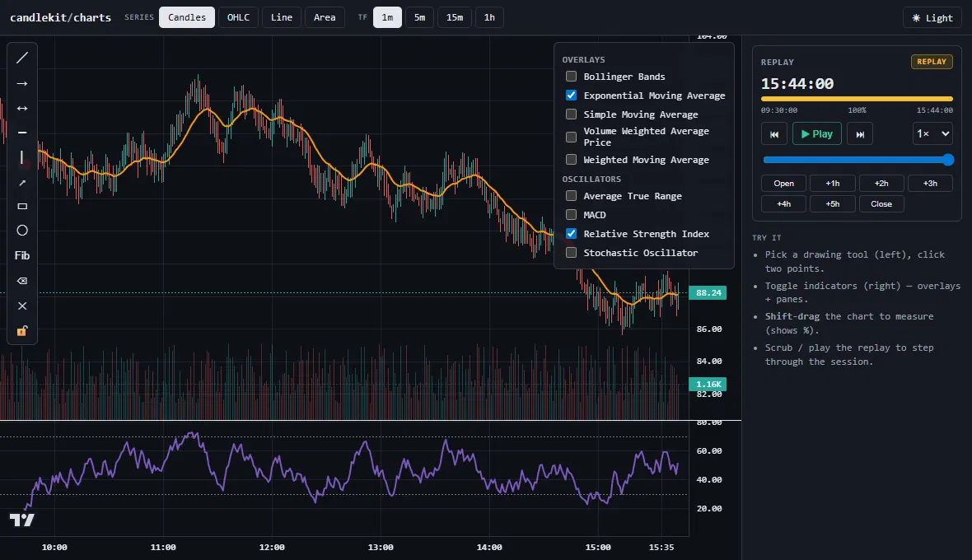Jump replay to Close

point(881,203)
